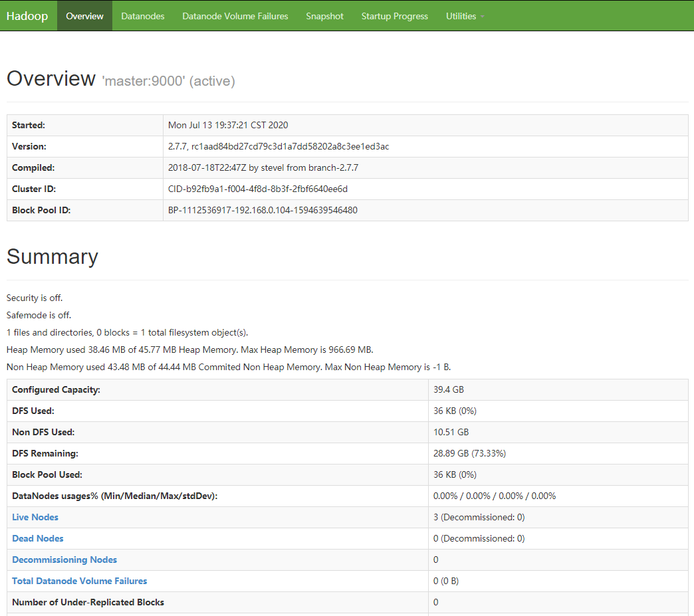Viewport: 694px width, 616px height.
Task: Open Datanode Volume Failures tab
Action: click(x=235, y=16)
